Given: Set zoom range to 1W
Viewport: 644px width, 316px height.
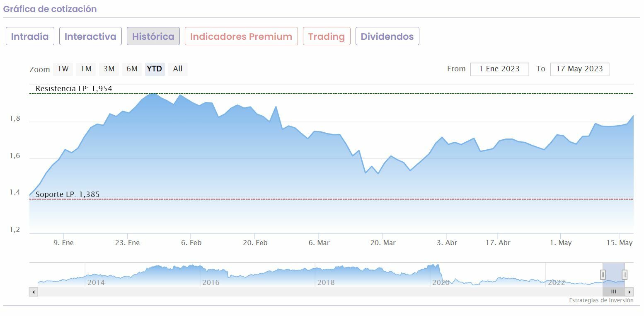Looking at the screenshot, I should [63, 69].
